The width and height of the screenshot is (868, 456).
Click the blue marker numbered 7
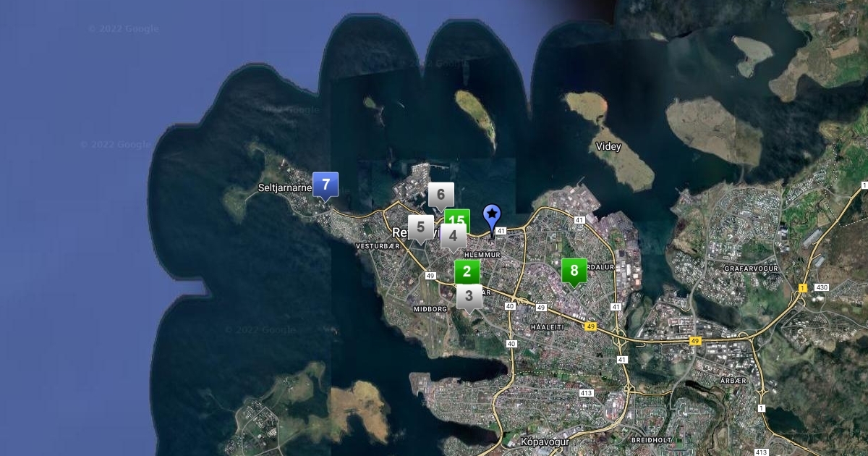325,185
